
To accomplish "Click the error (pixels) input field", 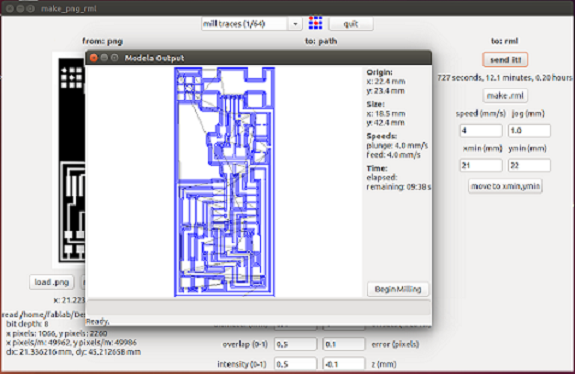I will tap(344, 344).
